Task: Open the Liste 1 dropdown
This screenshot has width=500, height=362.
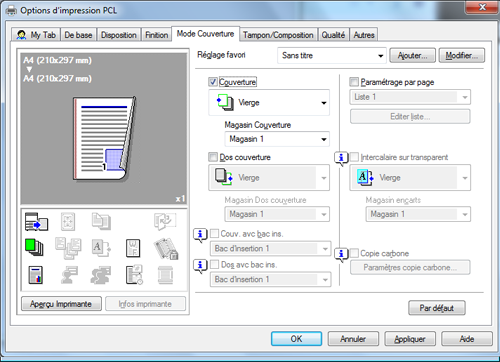Action: coord(410,97)
